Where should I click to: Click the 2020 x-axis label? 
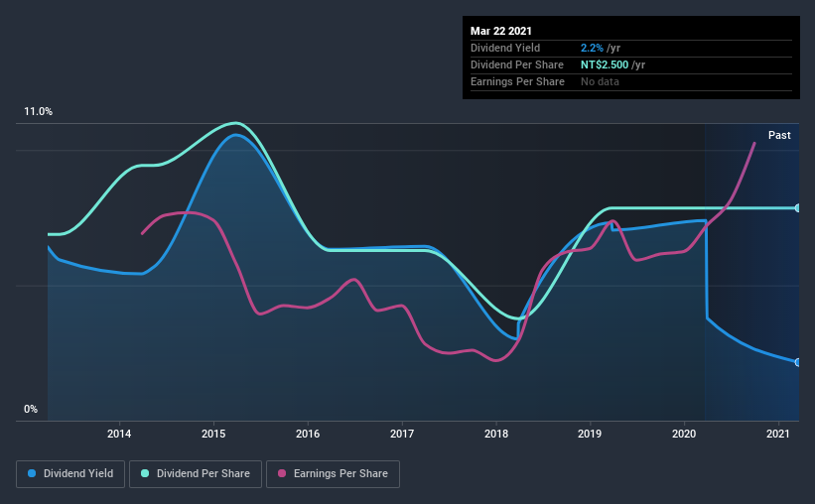point(684,434)
